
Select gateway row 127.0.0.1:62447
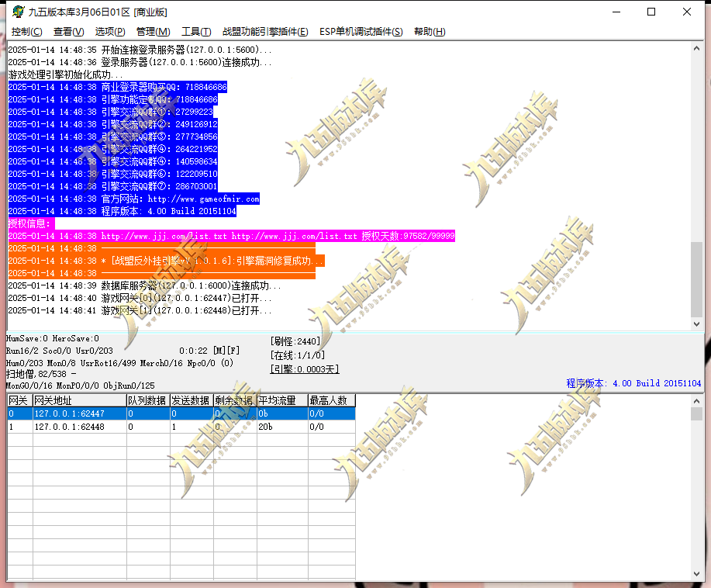click(181, 413)
